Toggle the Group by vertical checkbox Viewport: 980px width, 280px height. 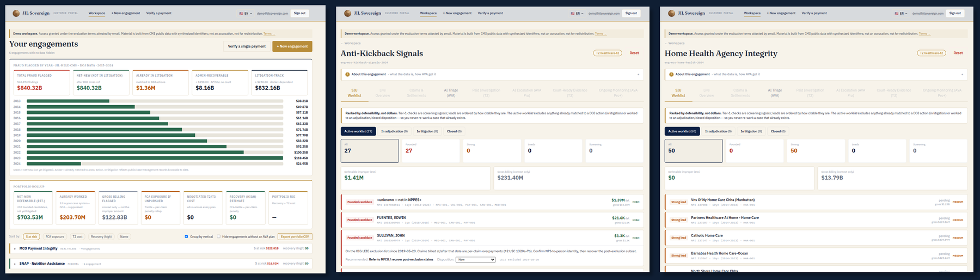(186, 236)
